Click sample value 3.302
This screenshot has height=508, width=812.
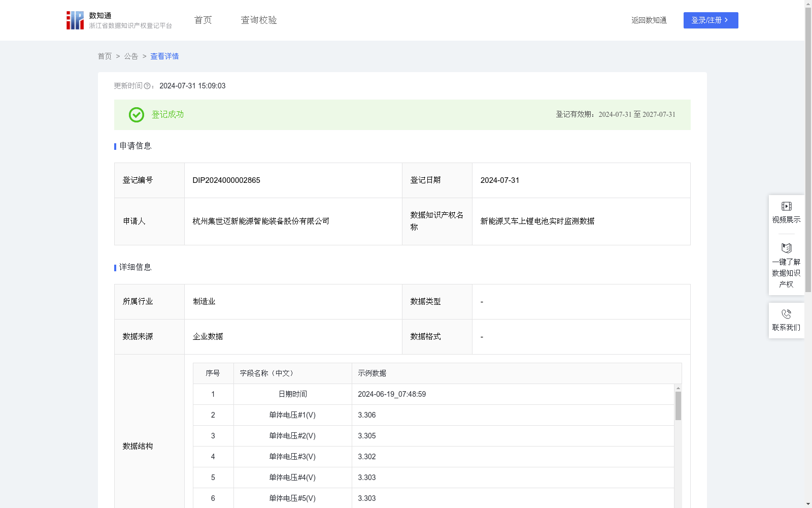point(367,457)
